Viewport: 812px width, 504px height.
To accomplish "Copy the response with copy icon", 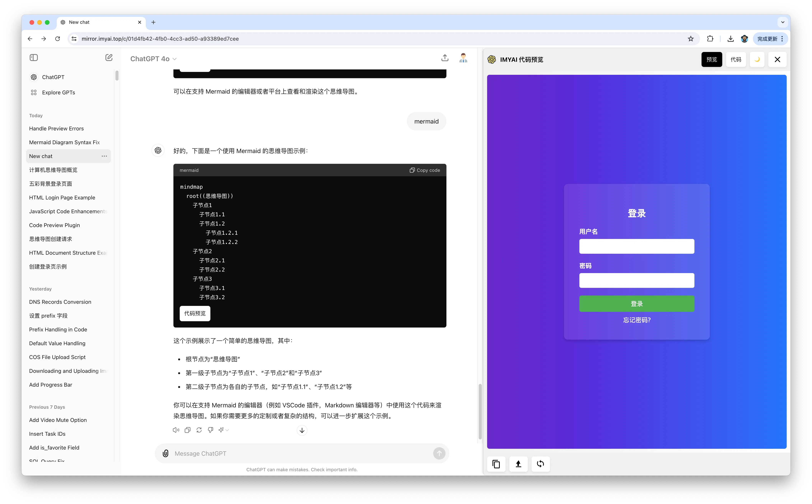I will click(187, 430).
